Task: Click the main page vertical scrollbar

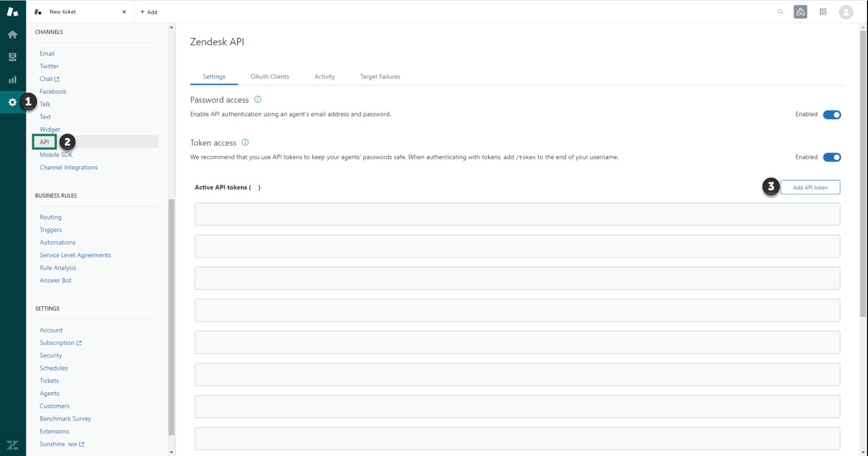Action: [x=863, y=174]
